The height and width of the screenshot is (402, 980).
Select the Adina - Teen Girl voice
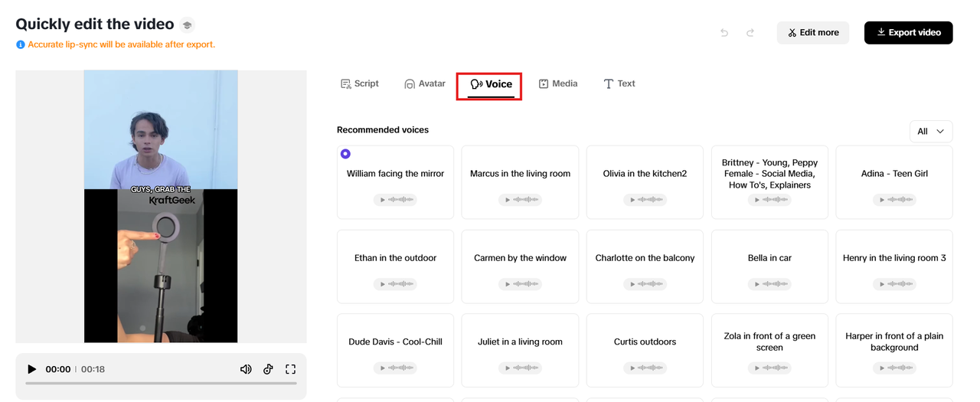pyautogui.click(x=893, y=174)
